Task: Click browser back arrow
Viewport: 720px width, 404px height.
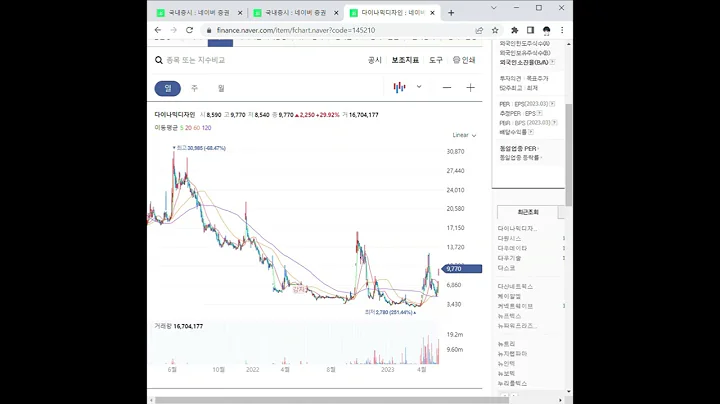Action: click(x=158, y=30)
